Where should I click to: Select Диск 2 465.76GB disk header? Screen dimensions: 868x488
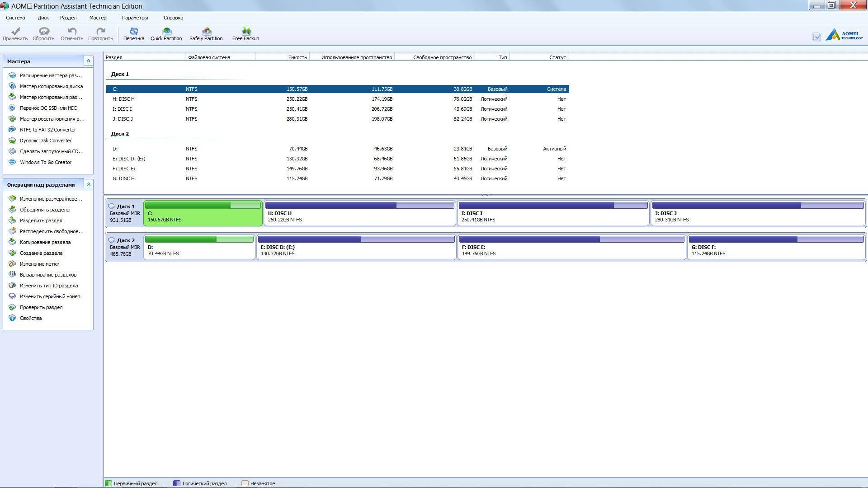tap(124, 247)
